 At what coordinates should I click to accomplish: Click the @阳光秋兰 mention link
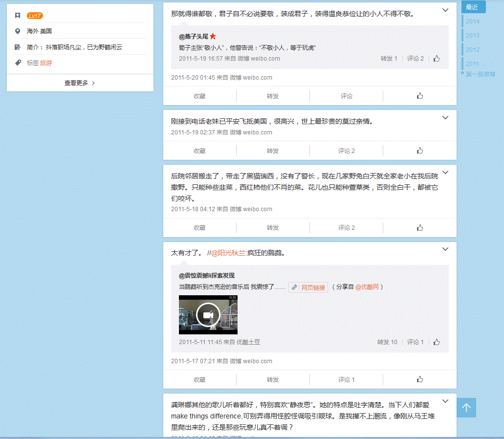(229, 253)
